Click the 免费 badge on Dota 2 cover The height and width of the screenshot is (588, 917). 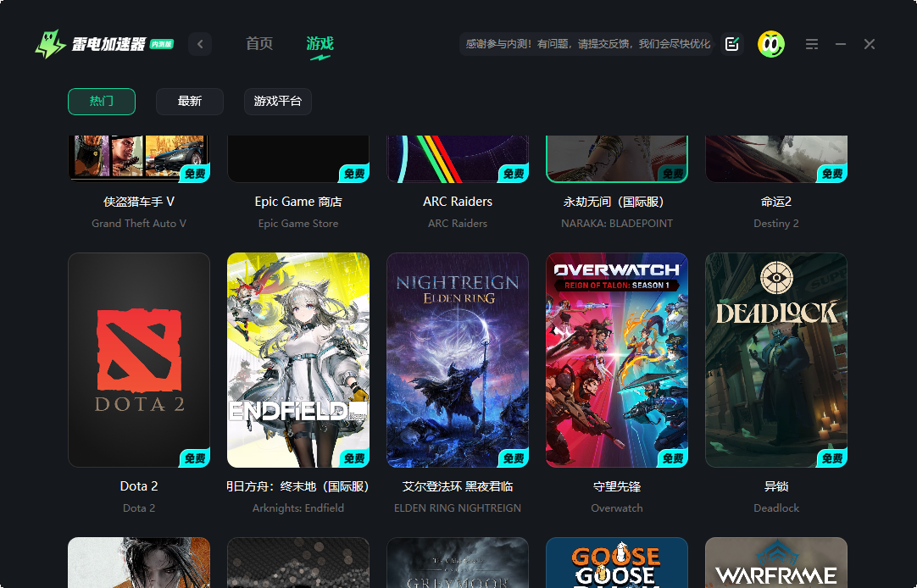point(193,458)
